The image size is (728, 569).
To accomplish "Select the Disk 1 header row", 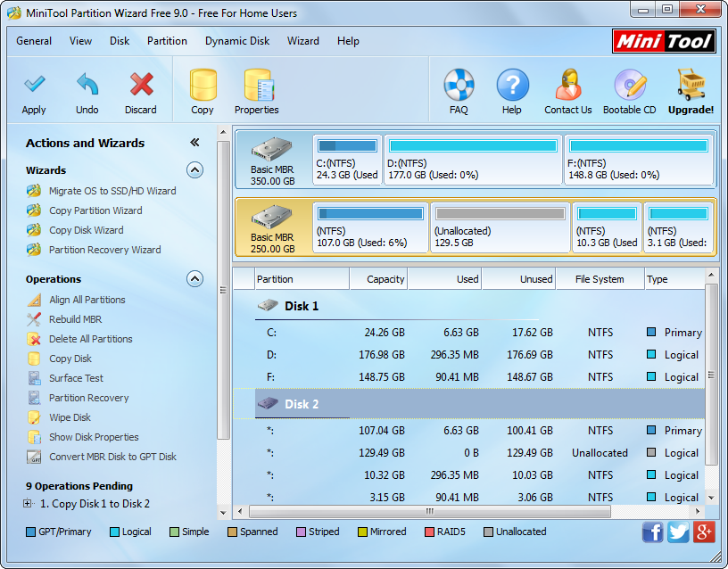I will point(469,306).
